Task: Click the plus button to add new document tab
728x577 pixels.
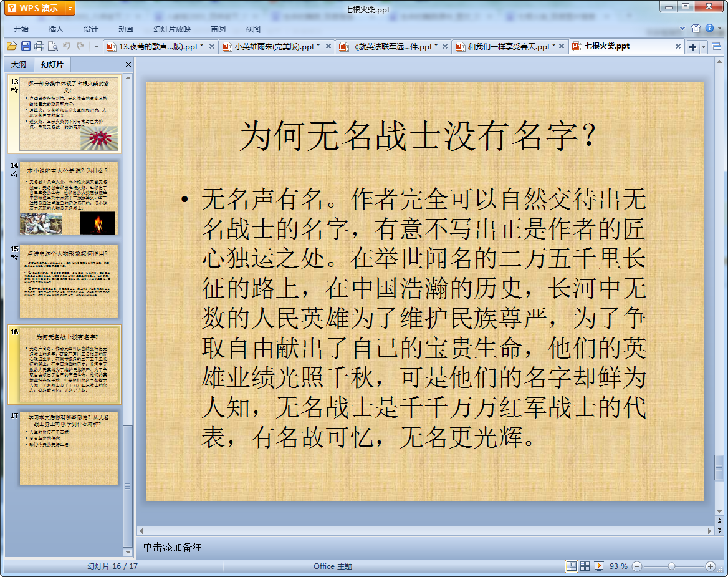Action: click(x=692, y=46)
